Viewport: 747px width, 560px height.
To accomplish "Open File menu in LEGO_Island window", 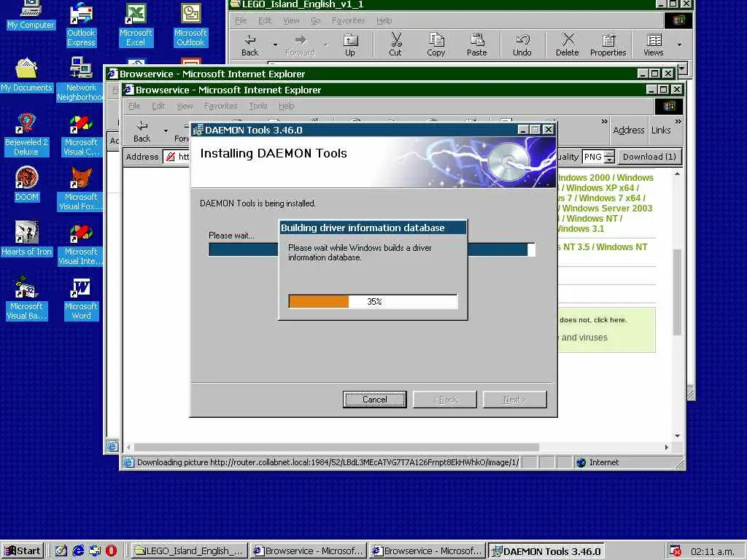I will pos(241,20).
